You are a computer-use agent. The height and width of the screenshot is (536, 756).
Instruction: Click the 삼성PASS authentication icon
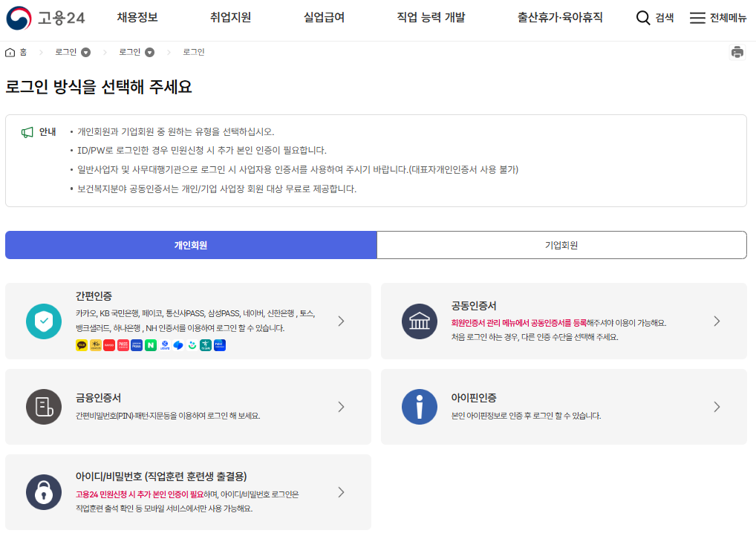click(x=137, y=345)
